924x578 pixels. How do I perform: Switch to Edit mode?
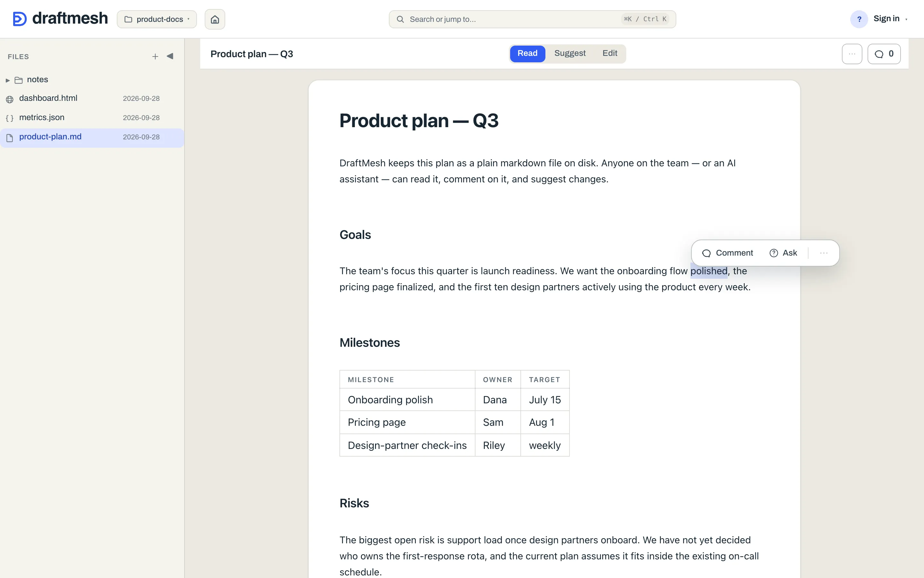610,54
